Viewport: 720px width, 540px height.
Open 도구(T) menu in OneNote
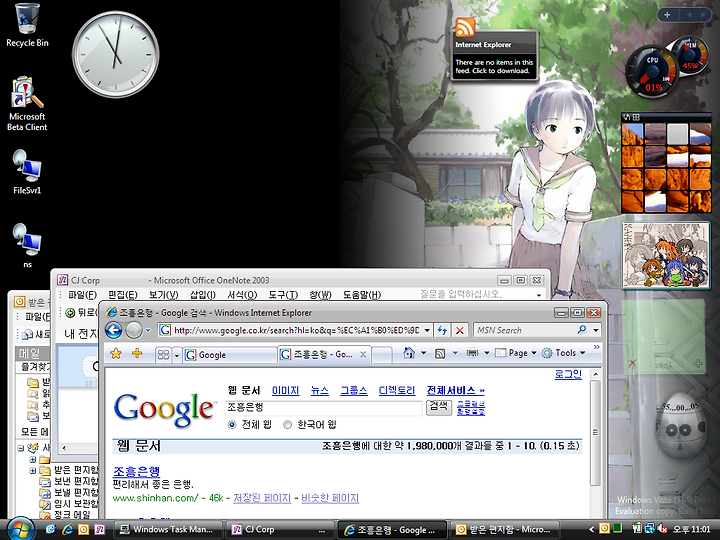(283, 295)
